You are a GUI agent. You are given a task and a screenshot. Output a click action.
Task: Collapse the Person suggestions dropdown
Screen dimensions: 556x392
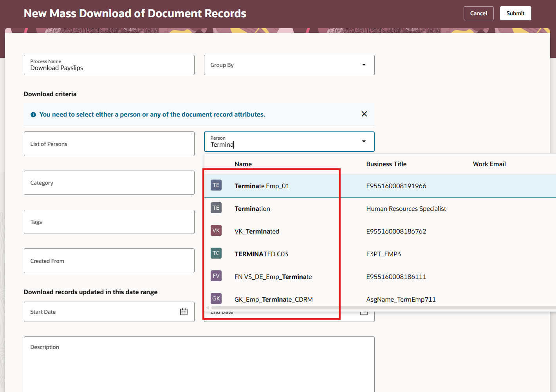[364, 142]
